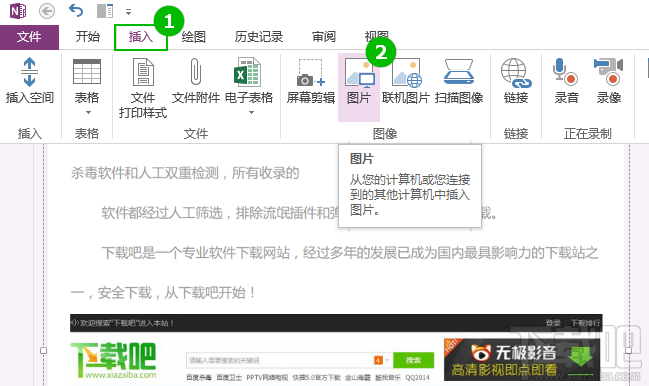Viewport: 649px width, 386px height.
Task: Click the 插入空间 button
Action: 30,82
